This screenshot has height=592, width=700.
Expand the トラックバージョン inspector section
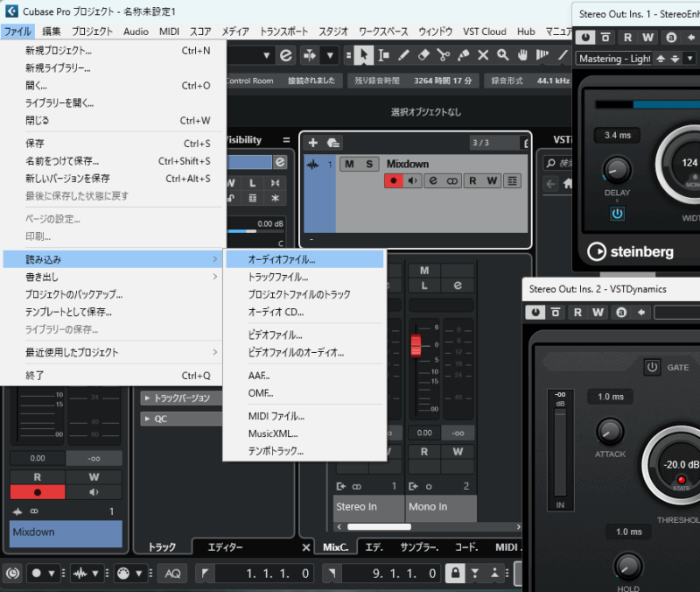click(x=181, y=398)
